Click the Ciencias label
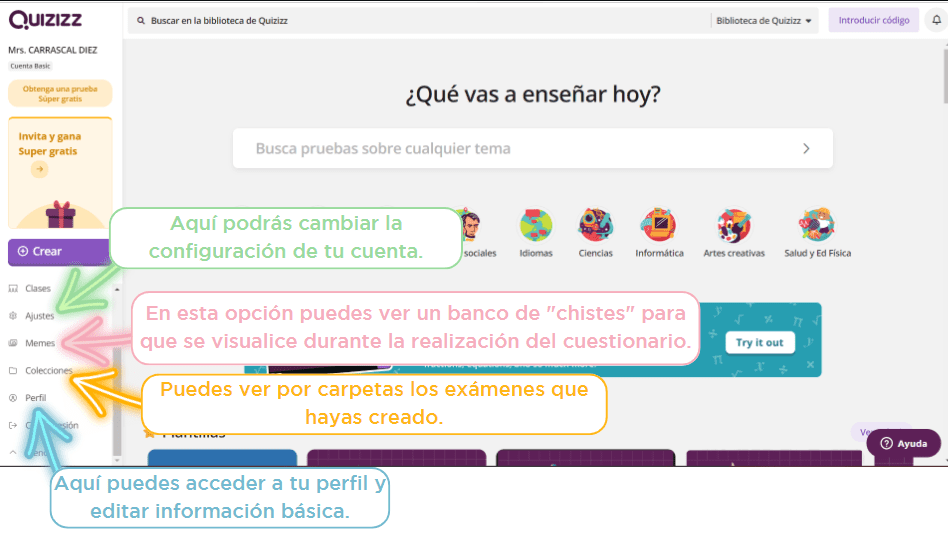 tap(596, 253)
